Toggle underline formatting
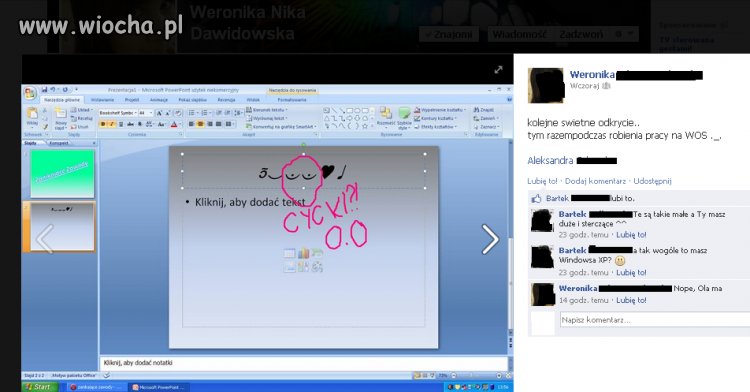 [121, 124]
